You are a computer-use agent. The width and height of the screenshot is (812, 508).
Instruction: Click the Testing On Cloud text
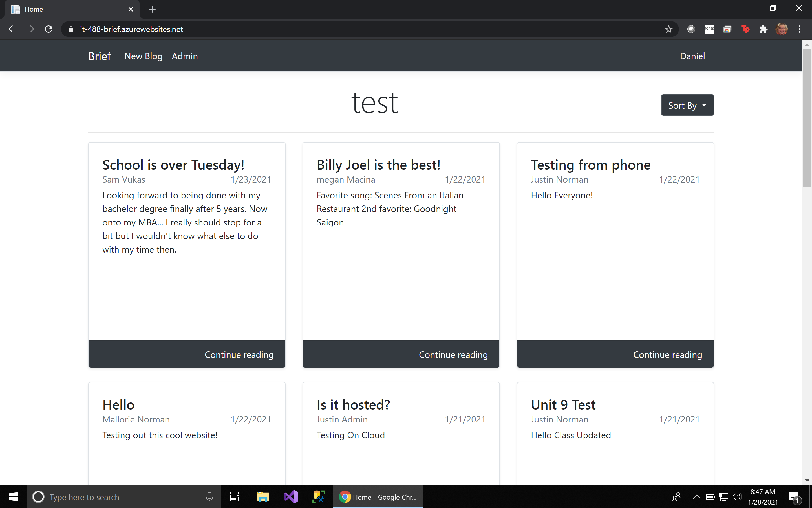point(351,435)
